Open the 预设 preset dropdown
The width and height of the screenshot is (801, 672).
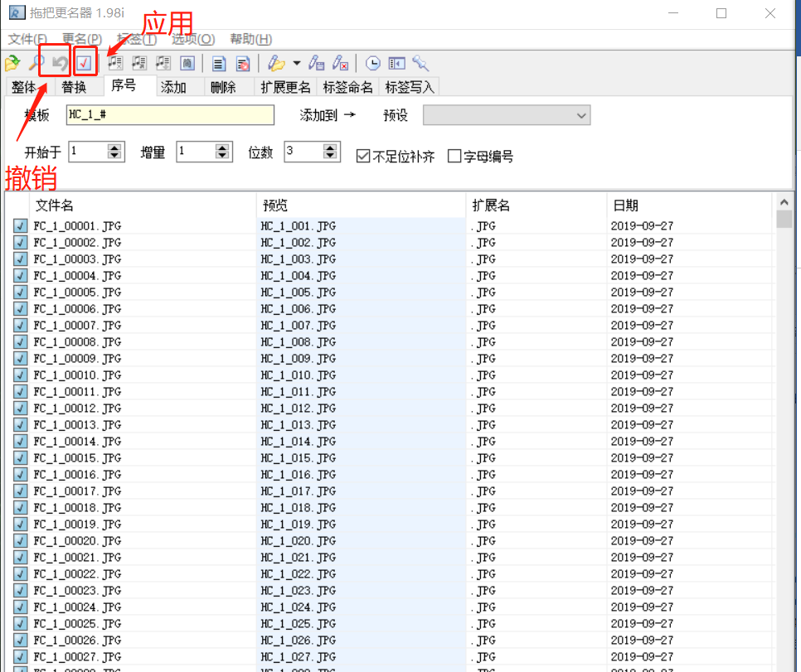[507, 116]
